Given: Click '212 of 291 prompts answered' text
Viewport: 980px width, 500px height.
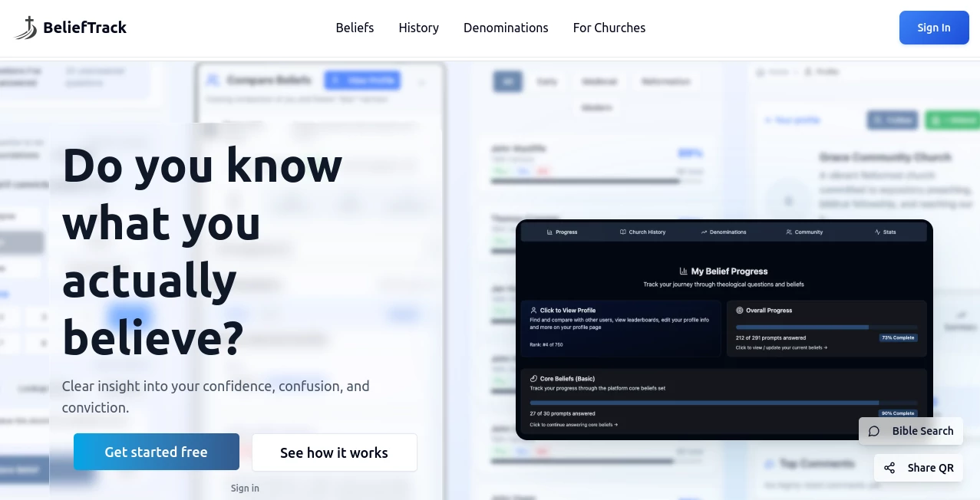Looking at the screenshot, I should coord(770,337).
